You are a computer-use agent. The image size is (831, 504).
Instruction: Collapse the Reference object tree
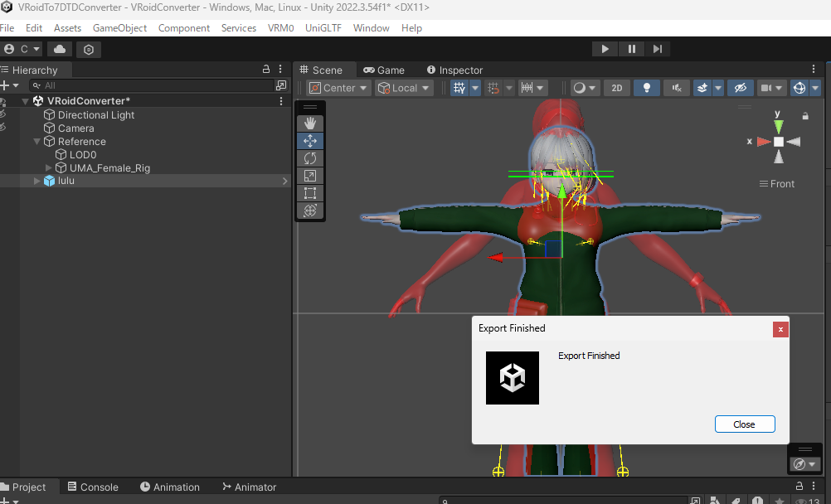tap(36, 142)
